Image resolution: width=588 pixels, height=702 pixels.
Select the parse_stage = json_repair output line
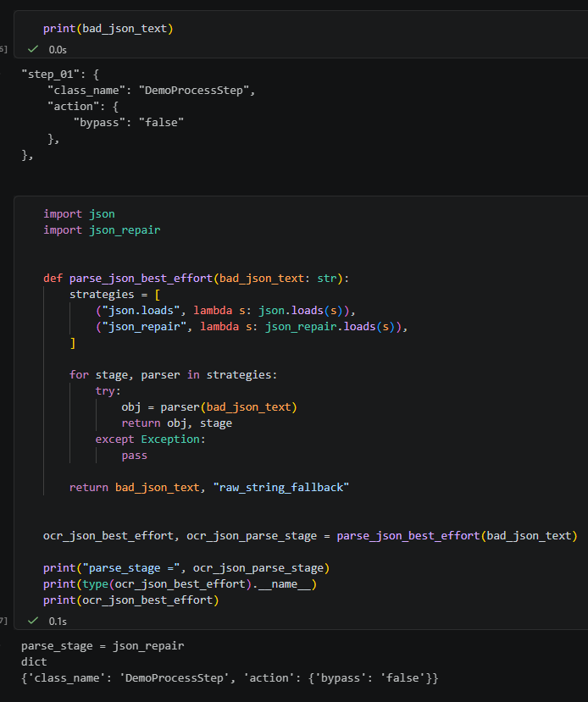(103, 646)
